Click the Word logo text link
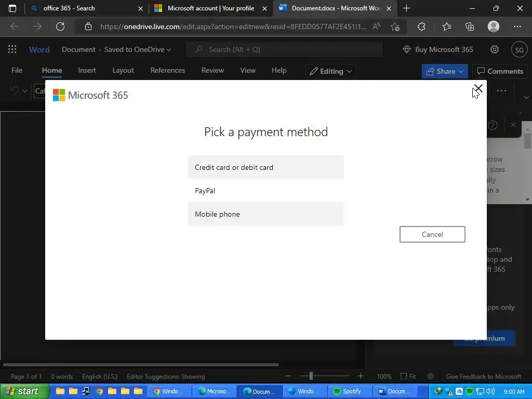This screenshot has width=532, height=399. [39, 49]
